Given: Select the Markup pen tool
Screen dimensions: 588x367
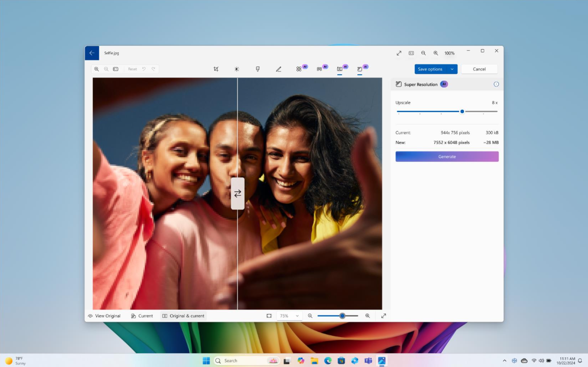Looking at the screenshot, I should [x=278, y=69].
